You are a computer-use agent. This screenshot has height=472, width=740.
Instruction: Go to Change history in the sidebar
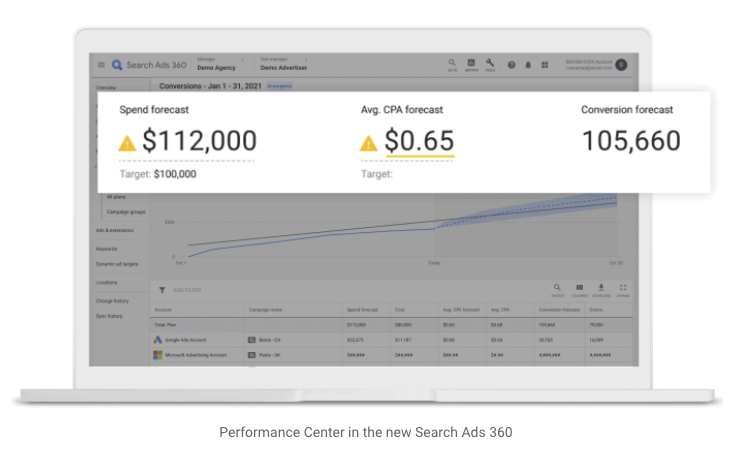click(112, 300)
